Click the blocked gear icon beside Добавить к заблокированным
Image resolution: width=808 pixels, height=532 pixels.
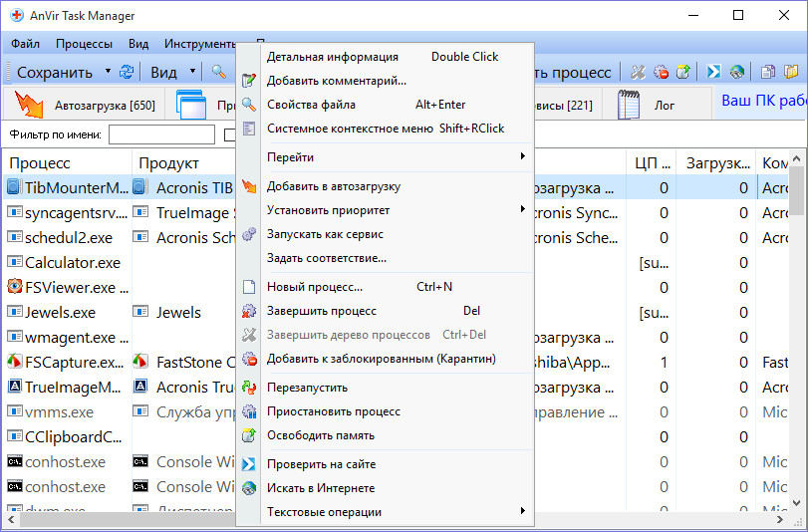[249, 359]
